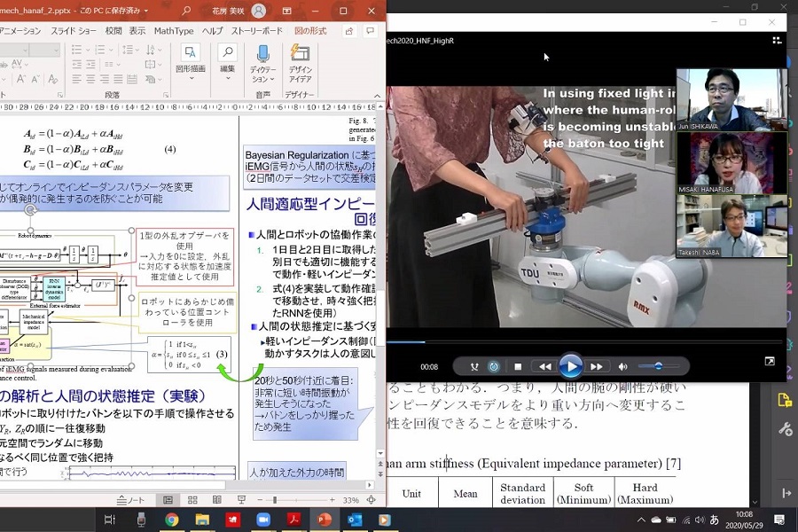798x532 pixels.
Task: Switch to the View tab
Action: pos(137,31)
